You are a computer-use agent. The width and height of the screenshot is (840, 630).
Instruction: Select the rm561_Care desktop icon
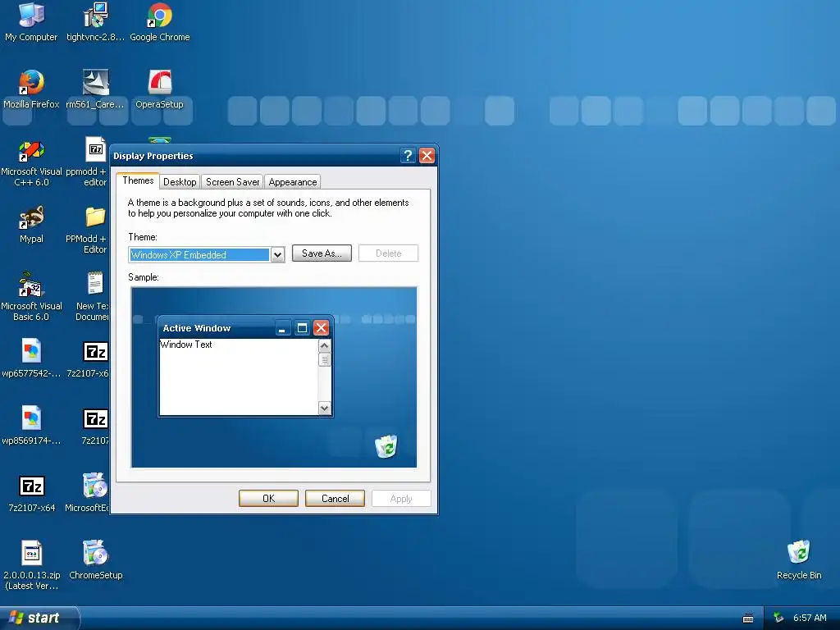click(x=95, y=89)
